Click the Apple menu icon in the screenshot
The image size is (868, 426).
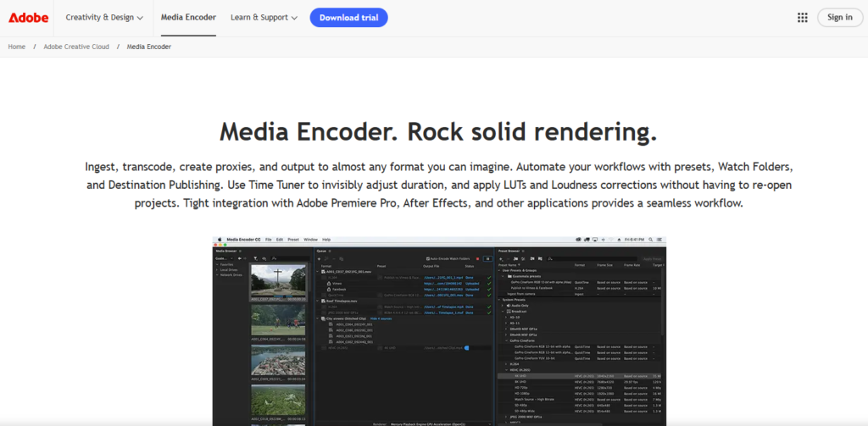point(218,240)
